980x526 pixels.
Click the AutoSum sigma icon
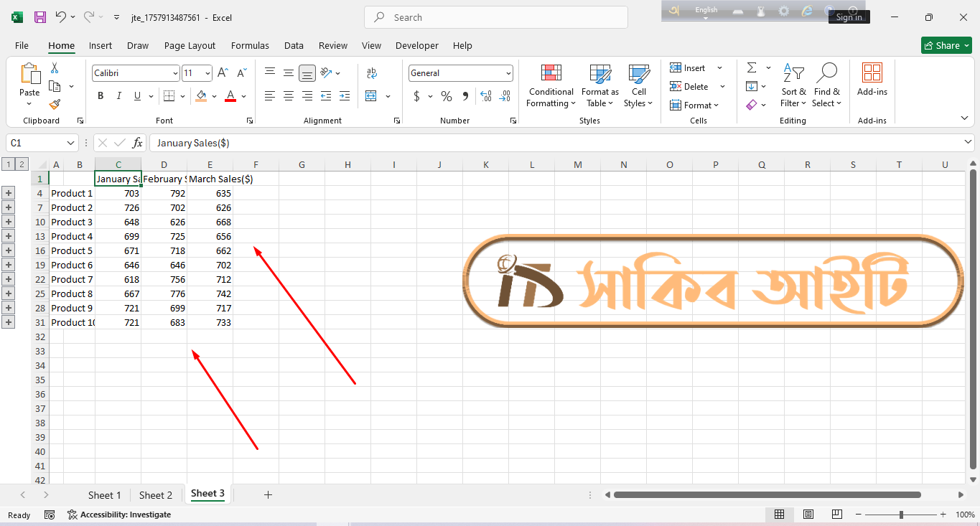[x=752, y=68]
